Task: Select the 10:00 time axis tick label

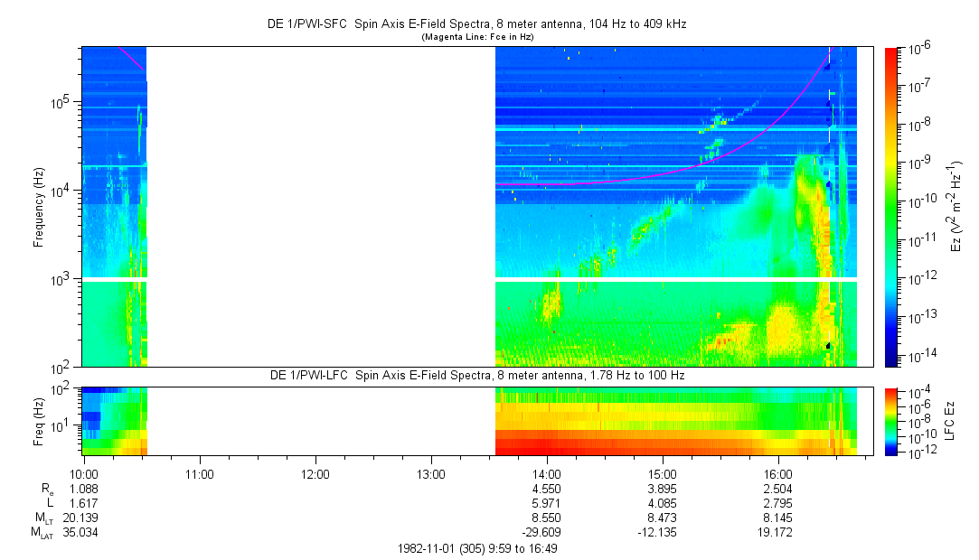Action: pos(83,473)
